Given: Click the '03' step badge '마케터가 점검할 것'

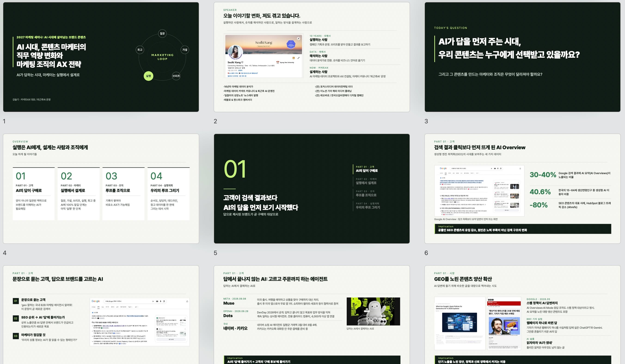Looking at the screenshot, I should tap(16, 336).
